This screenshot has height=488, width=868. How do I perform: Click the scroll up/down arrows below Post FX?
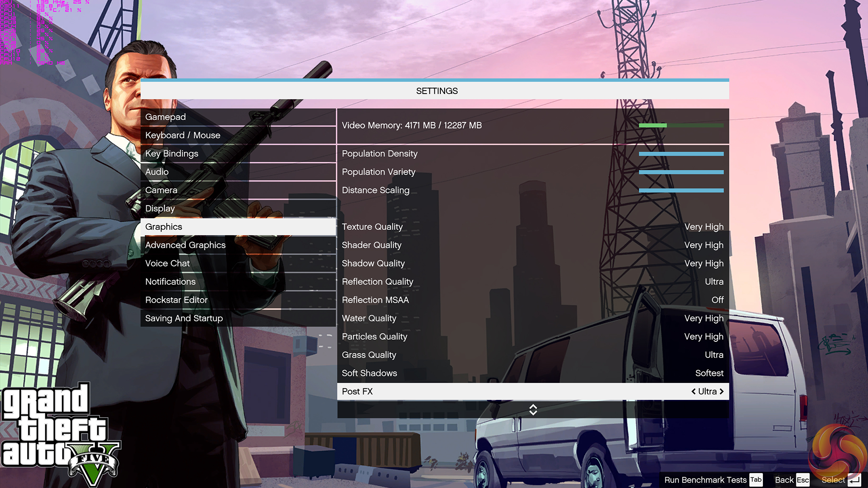(533, 410)
